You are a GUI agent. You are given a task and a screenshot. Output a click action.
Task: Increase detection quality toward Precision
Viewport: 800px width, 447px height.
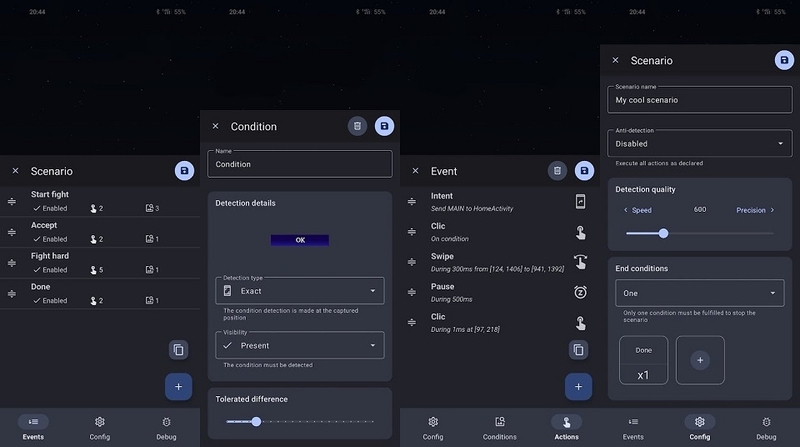[x=756, y=210]
